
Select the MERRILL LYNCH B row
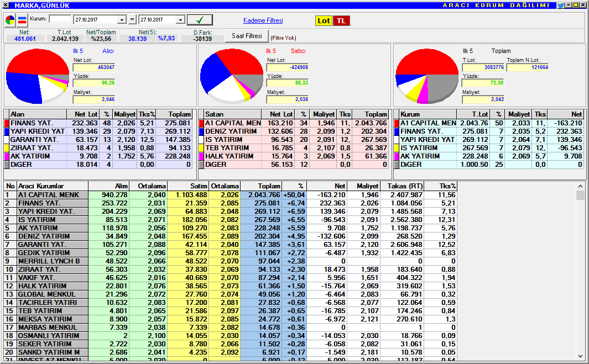[x=230, y=261]
